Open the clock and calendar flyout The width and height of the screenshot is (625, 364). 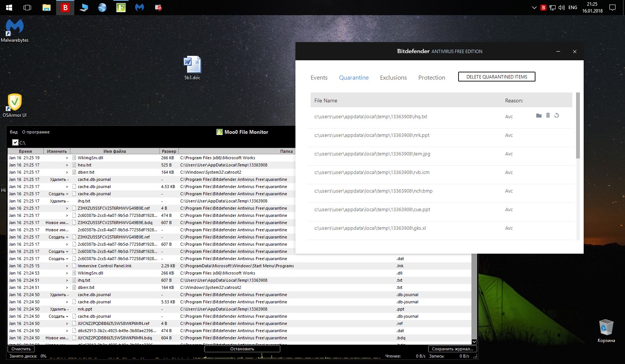point(592,8)
